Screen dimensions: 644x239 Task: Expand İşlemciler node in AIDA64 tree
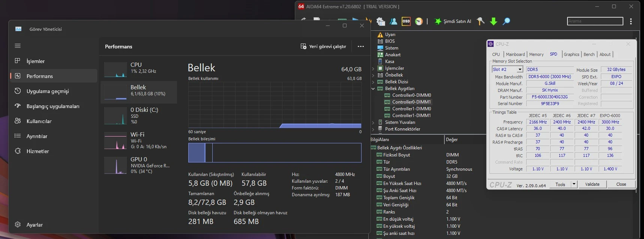tap(373, 68)
